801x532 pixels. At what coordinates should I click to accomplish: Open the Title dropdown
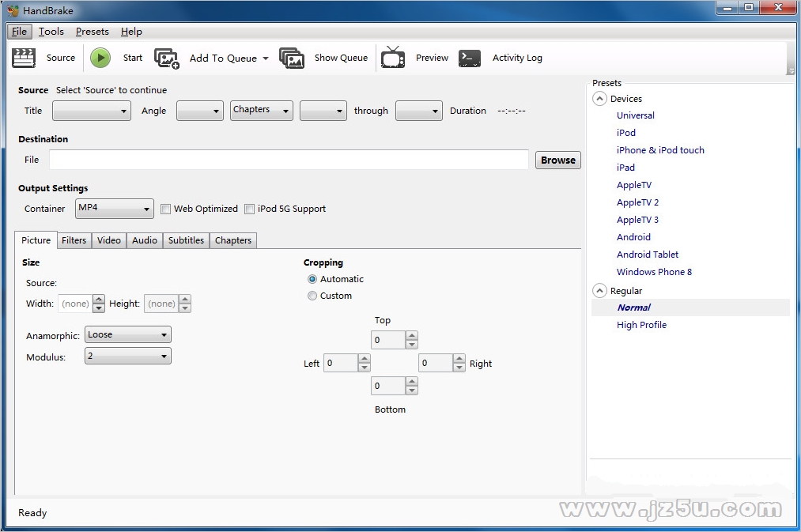92,111
